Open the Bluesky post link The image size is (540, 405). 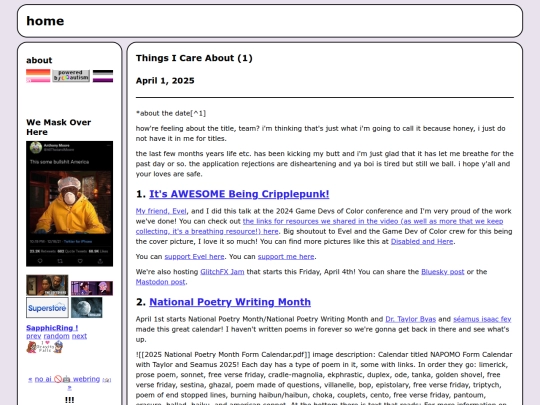pos(443,272)
